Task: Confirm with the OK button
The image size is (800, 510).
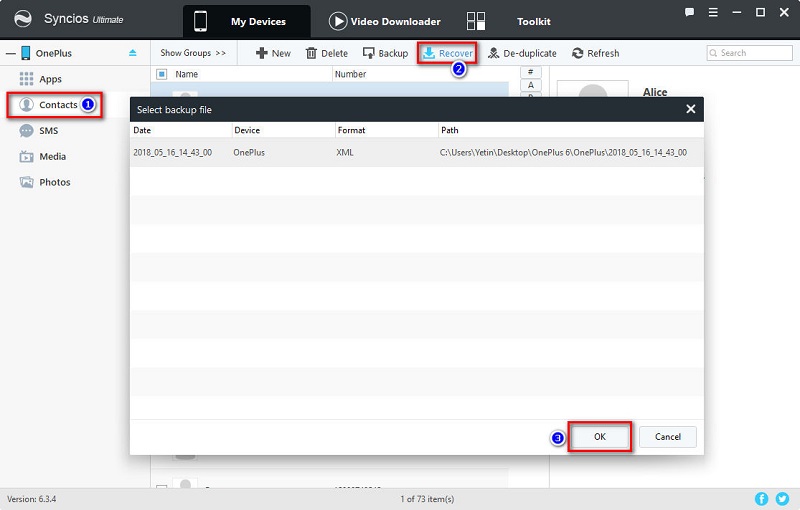Action: tap(599, 437)
